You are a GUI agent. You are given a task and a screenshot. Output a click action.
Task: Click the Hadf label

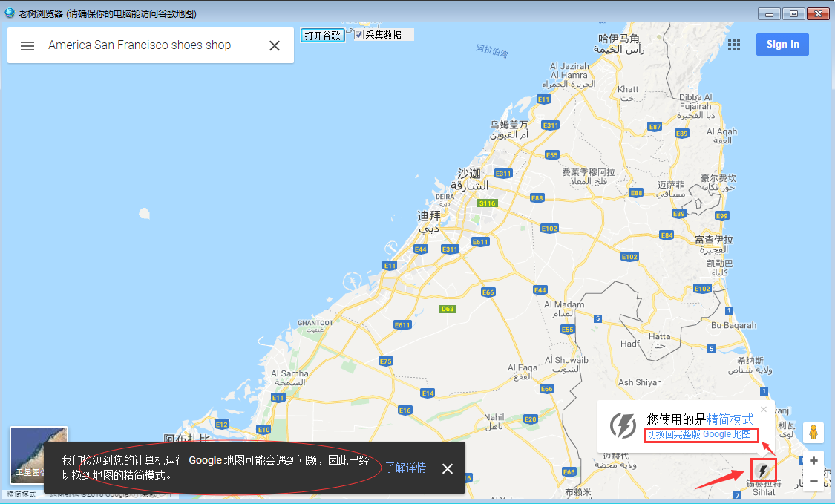630,344
